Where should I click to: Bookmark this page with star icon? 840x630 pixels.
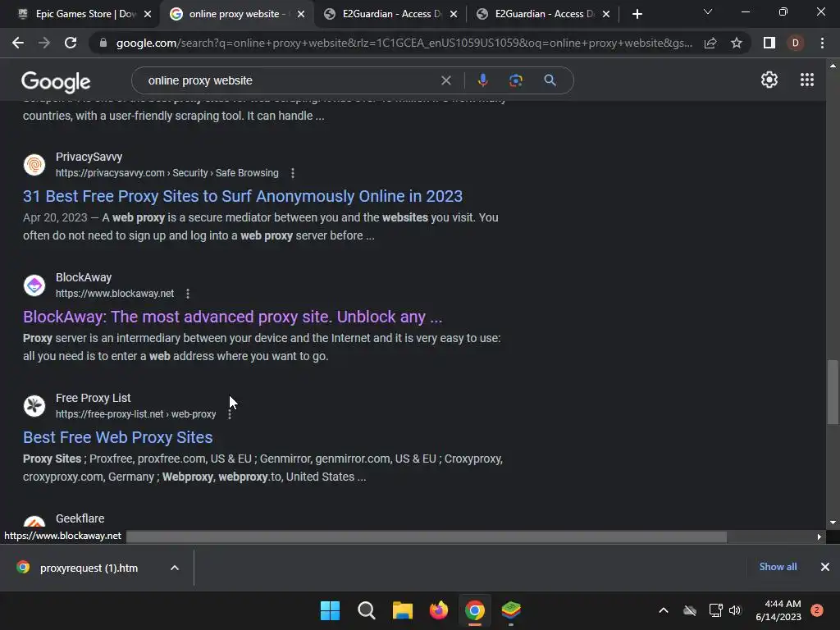coord(737,43)
